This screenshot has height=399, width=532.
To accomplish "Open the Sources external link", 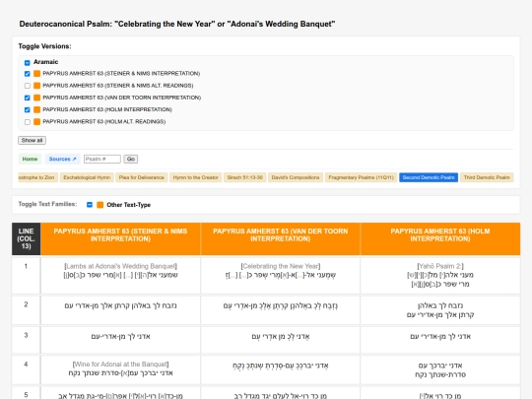I will click(x=62, y=159).
